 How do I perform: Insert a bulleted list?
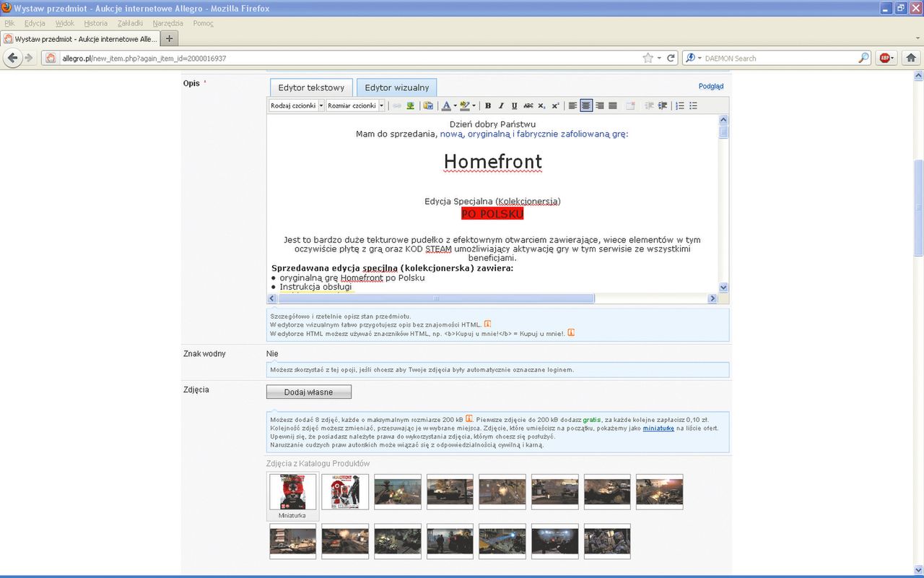click(x=693, y=105)
